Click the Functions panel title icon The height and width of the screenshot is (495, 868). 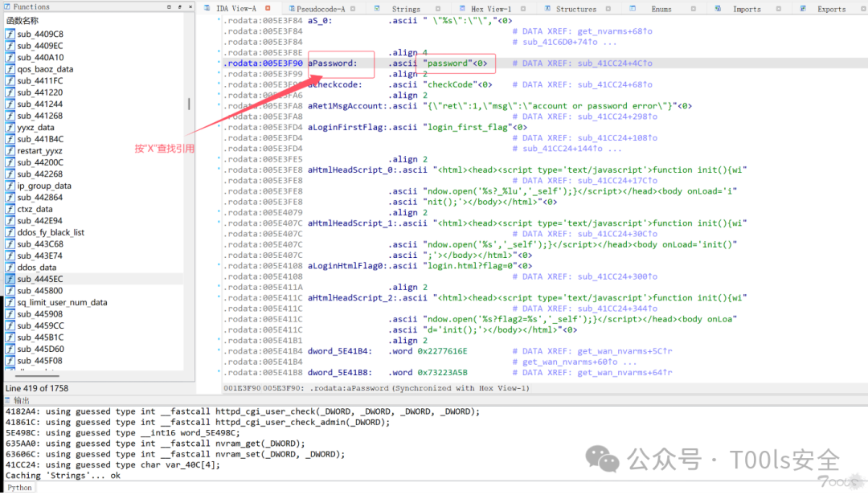click(7, 6)
